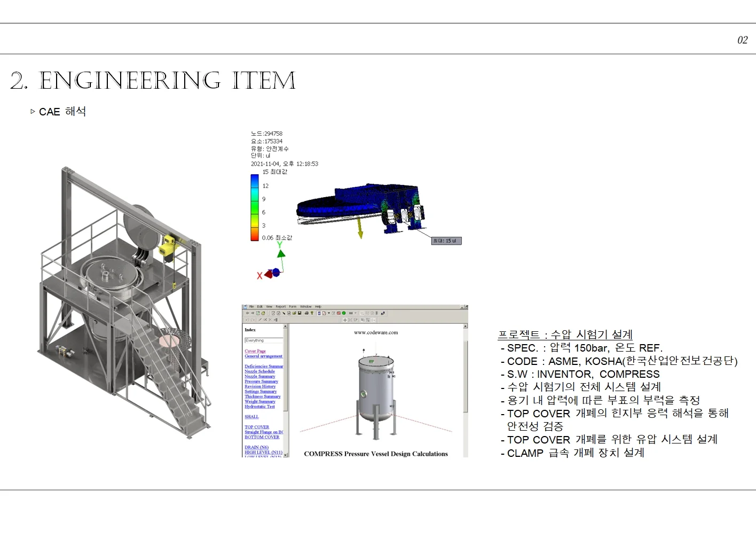Open dropdown arrow beside the PDF icon
The width and height of the screenshot is (756, 537).
coord(329,313)
